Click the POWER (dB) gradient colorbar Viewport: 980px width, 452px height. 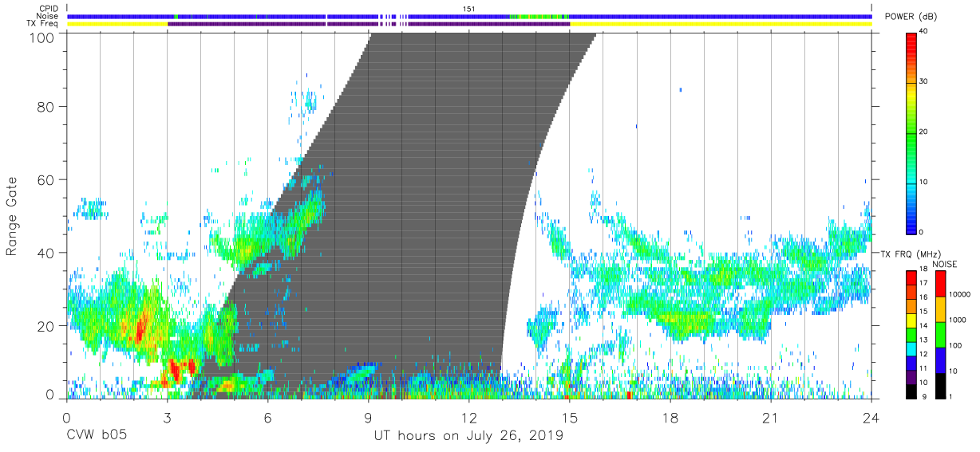[912, 132]
